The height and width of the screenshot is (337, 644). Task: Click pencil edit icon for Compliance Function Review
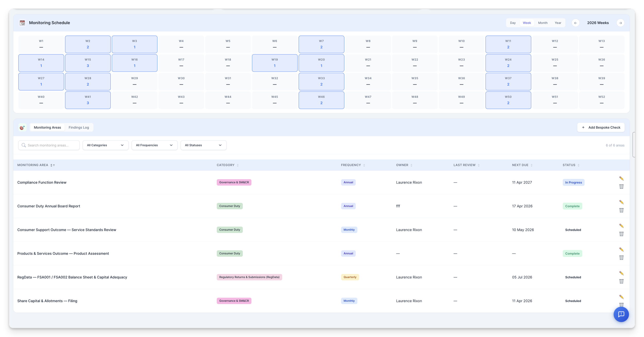(621, 179)
